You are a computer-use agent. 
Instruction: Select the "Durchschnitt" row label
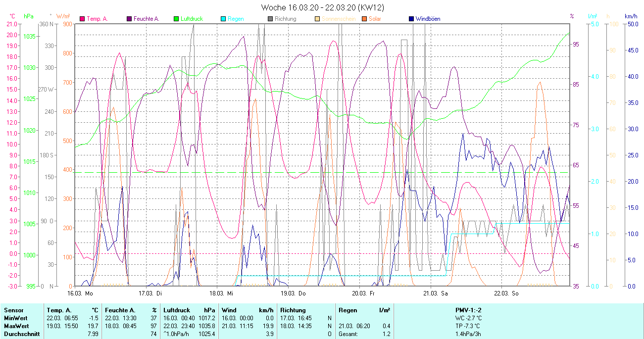coord(21,334)
